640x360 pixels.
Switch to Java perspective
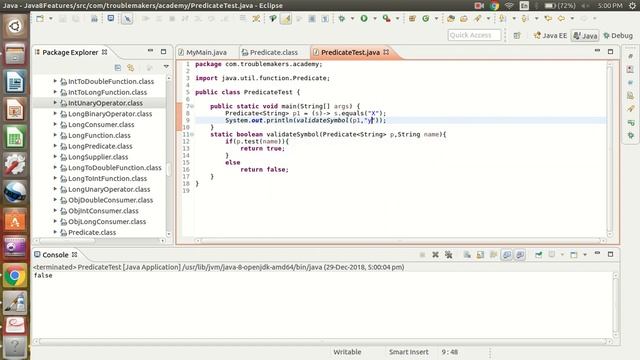pyautogui.click(x=585, y=36)
